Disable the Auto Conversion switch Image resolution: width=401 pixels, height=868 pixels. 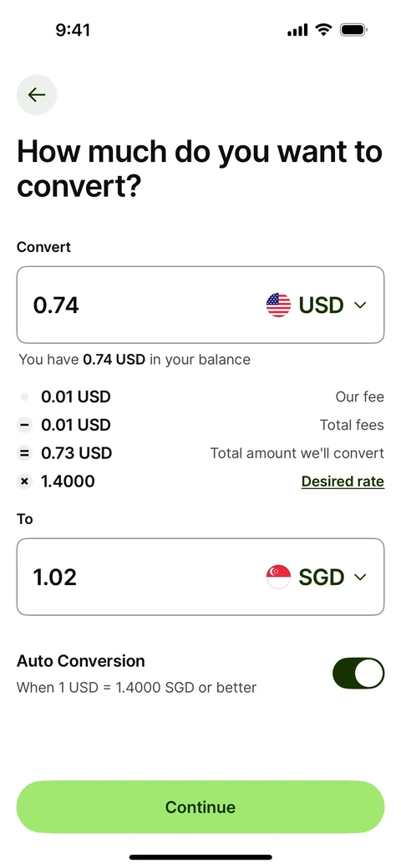click(x=358, y=674)
